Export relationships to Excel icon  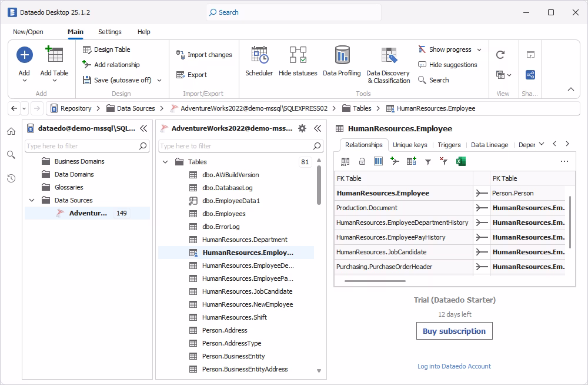pyautogui.click(x=461, y=161)
